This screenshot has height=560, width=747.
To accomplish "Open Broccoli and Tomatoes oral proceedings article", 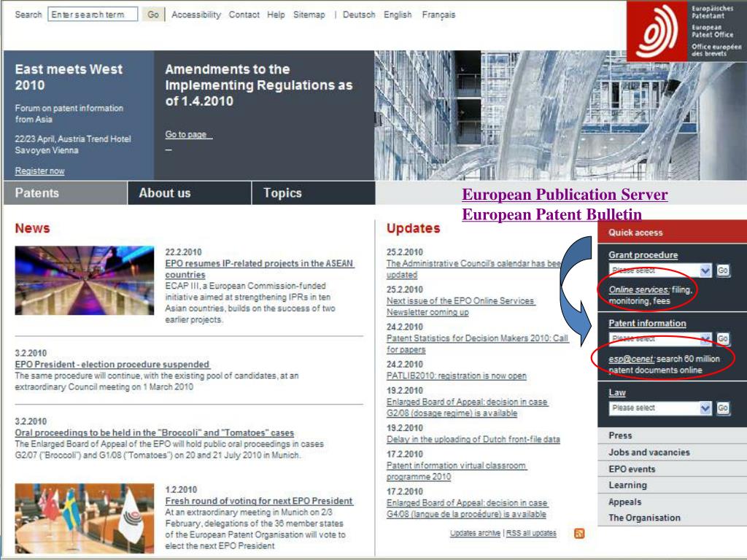I will (x=155, y=433).
